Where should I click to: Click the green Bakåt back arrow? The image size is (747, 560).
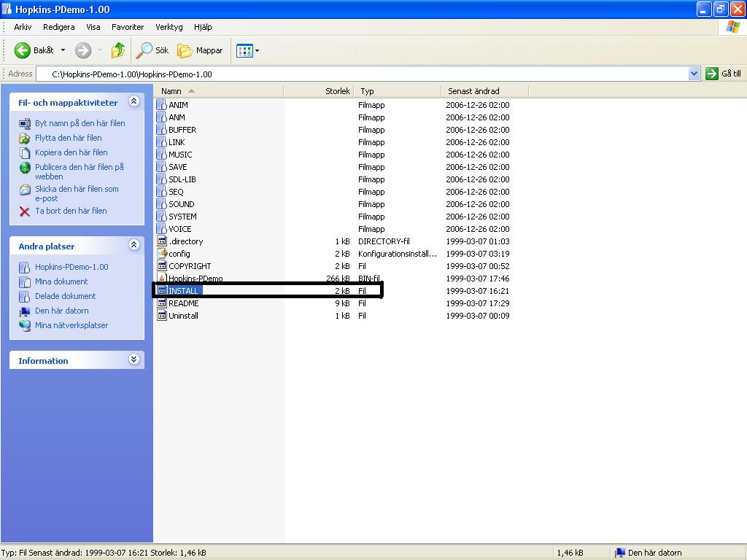point(22,50)
